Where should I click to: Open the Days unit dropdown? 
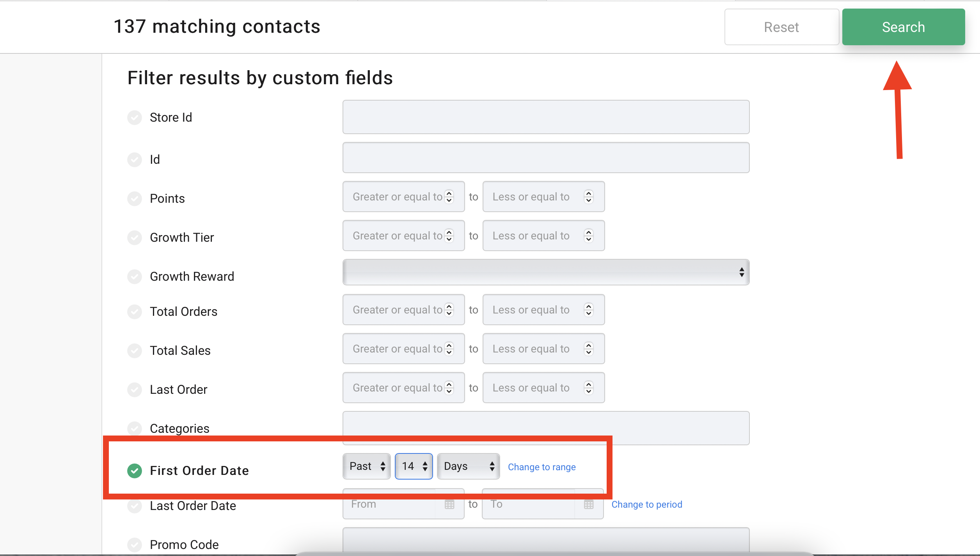pos(468,466)
